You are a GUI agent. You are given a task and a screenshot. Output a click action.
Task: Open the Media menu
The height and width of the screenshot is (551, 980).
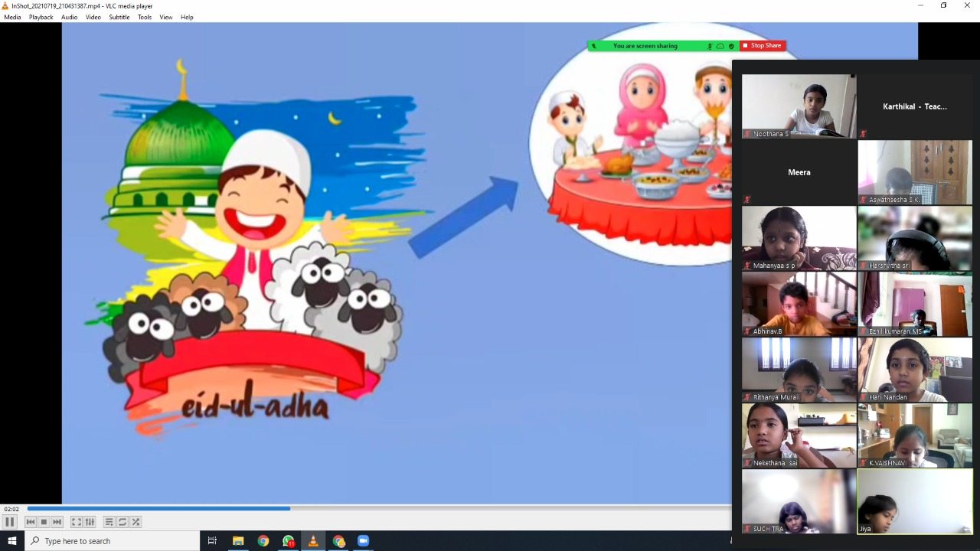[x=12, y=17]
